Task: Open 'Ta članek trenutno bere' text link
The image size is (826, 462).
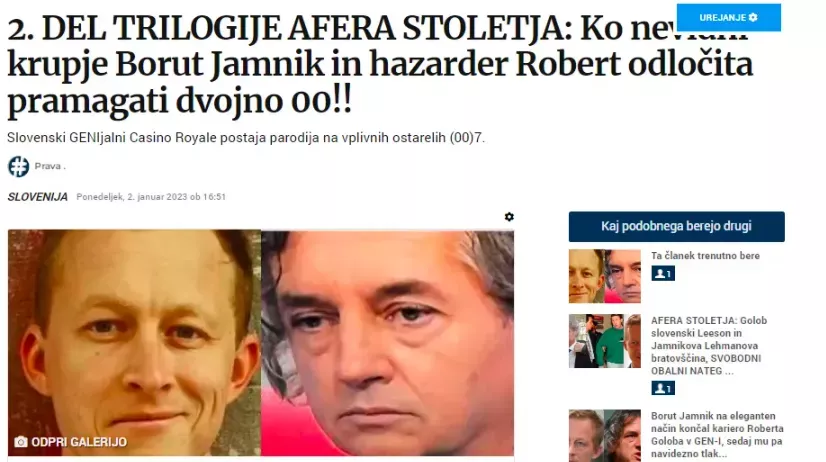Action: [705, 256]
